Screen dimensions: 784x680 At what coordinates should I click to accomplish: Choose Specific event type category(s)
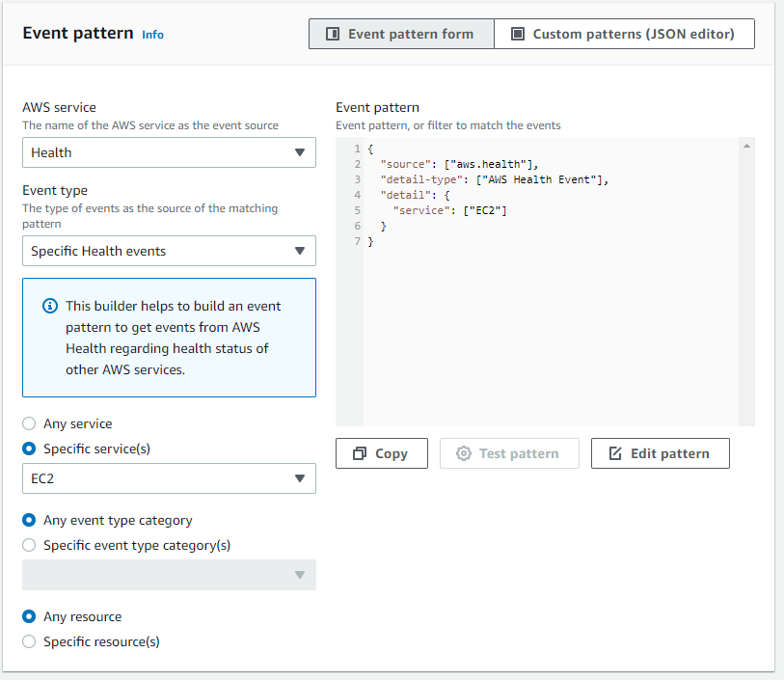click(x=29, y=545)
